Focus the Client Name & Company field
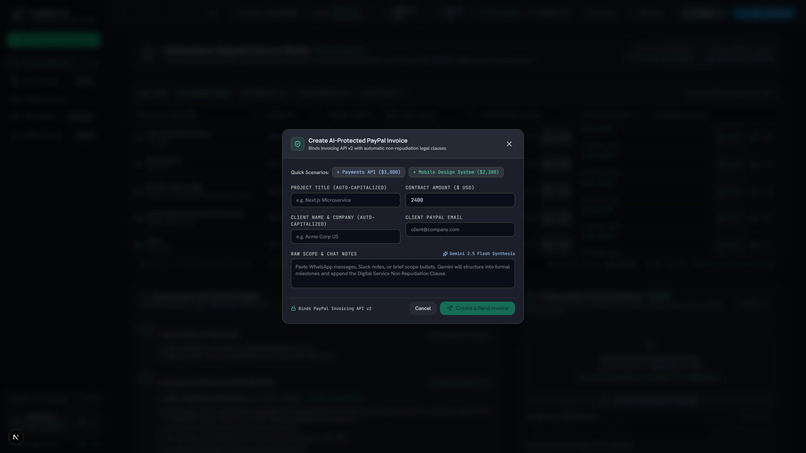Viewport: 806px width, 453px height. pyautogui.click(x=345, y=237)
